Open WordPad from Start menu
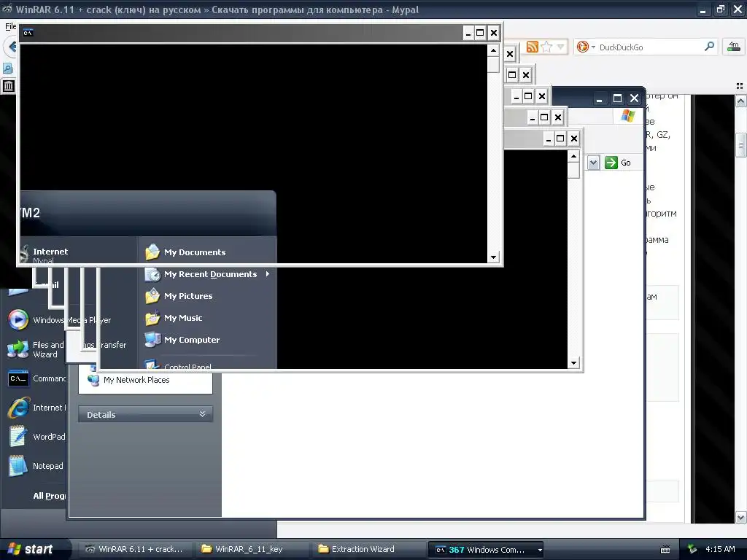The width and height of the screenshot is (747, 560). click(36, 437)
